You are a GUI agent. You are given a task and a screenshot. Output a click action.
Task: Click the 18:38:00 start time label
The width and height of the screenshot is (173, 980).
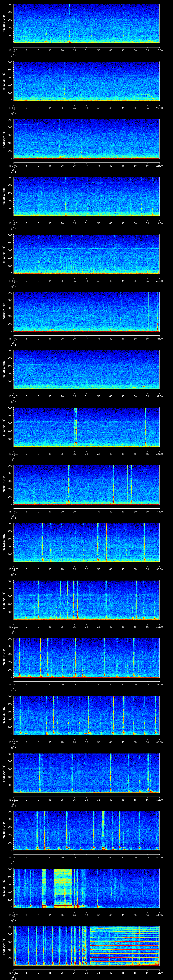click(x=14, y=800)
